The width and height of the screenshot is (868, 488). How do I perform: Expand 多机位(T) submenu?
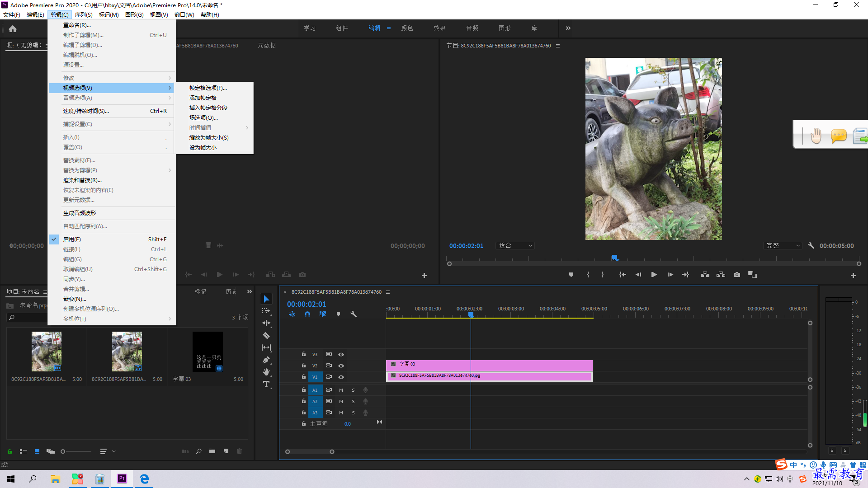tap(112, 319)
